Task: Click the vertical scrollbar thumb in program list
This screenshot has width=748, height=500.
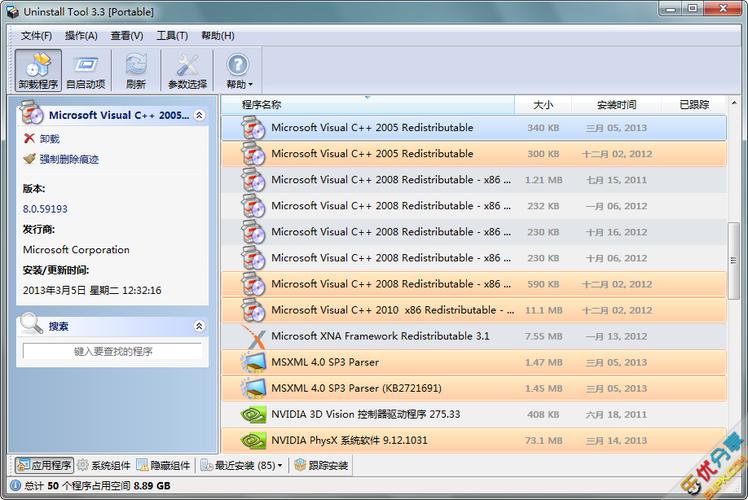Action: (733, 260)
